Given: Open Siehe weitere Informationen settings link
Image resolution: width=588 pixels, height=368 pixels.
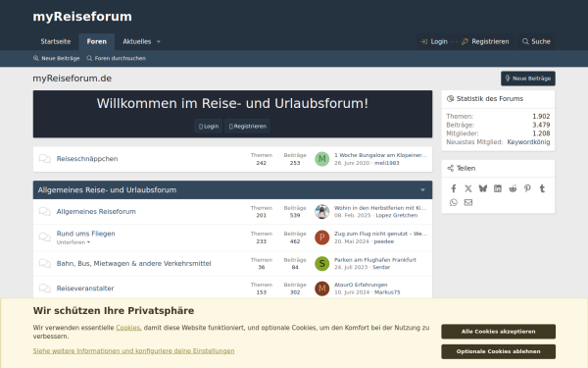Looking at the screenshot, I should pos(133,350).
